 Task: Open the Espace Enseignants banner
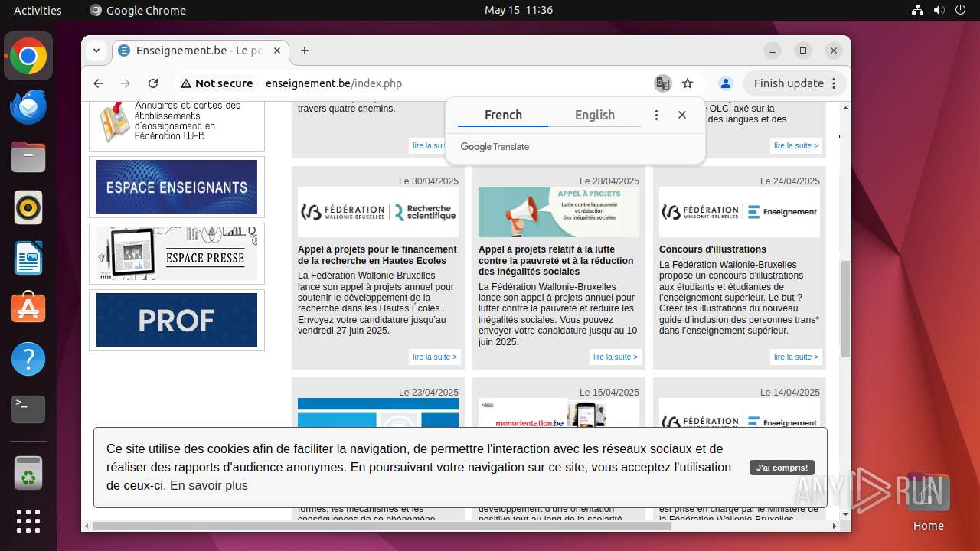tap(177, 187)
